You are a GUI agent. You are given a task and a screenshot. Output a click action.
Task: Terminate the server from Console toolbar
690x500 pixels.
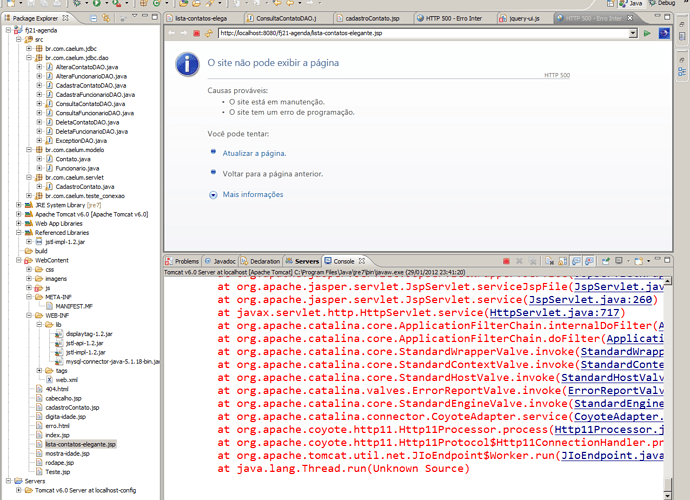(506, 261)
